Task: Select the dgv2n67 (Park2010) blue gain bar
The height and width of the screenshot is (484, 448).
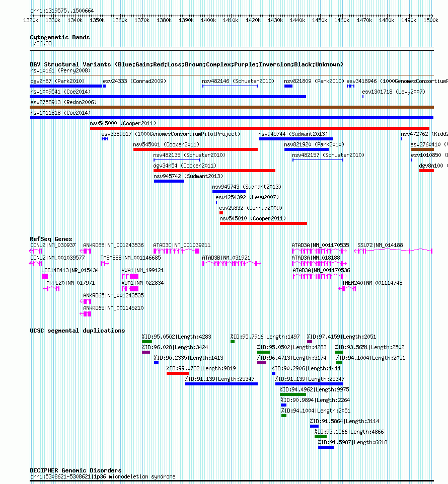Action: (66, 86)
